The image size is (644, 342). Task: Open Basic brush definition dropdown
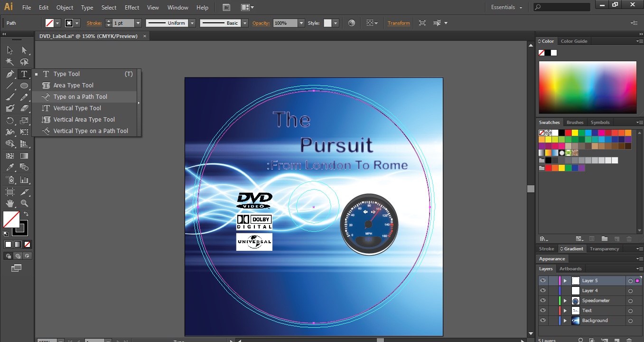[x=245, y=23]
